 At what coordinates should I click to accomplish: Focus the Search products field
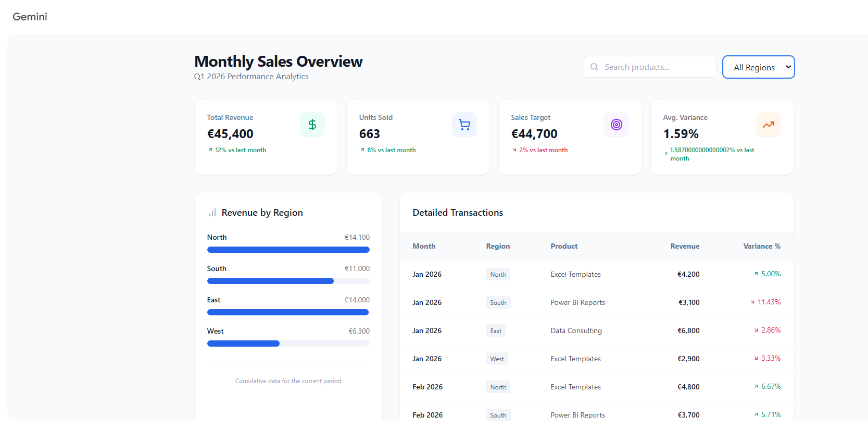pyautogui.click(x=650, y=67)
